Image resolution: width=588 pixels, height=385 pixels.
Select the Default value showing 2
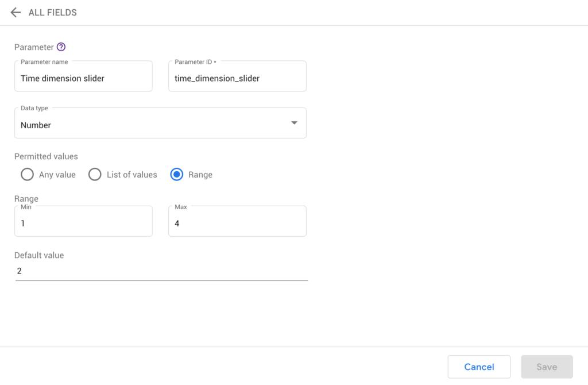pyautogui.click(x=161, y=270)
